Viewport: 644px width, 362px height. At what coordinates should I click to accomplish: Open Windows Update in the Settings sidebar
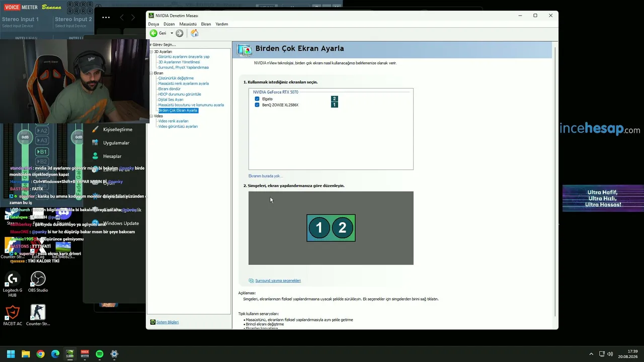(121, 223)
